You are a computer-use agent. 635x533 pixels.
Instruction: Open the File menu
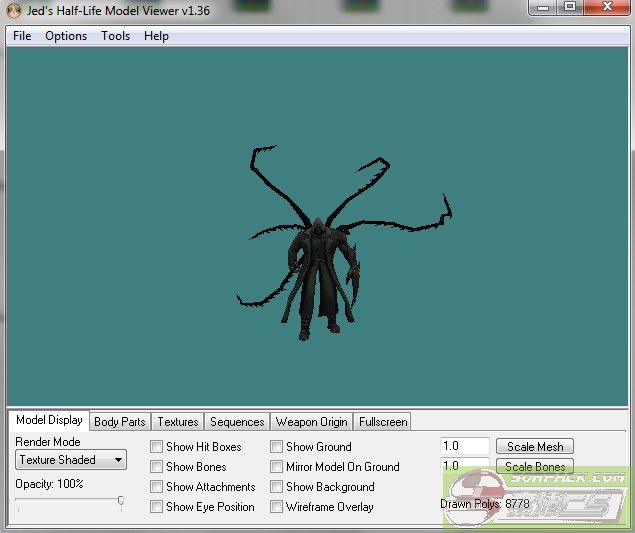tap(22, 36)
